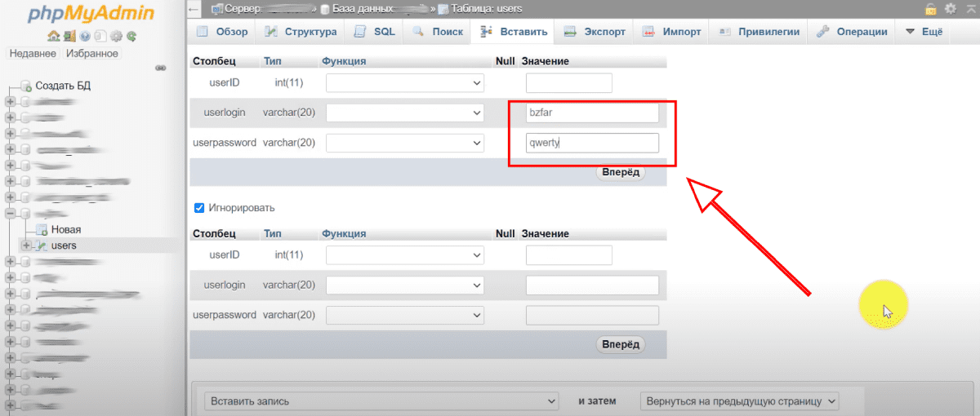Open the Ещё menu tab

click(x=924, y=32)
